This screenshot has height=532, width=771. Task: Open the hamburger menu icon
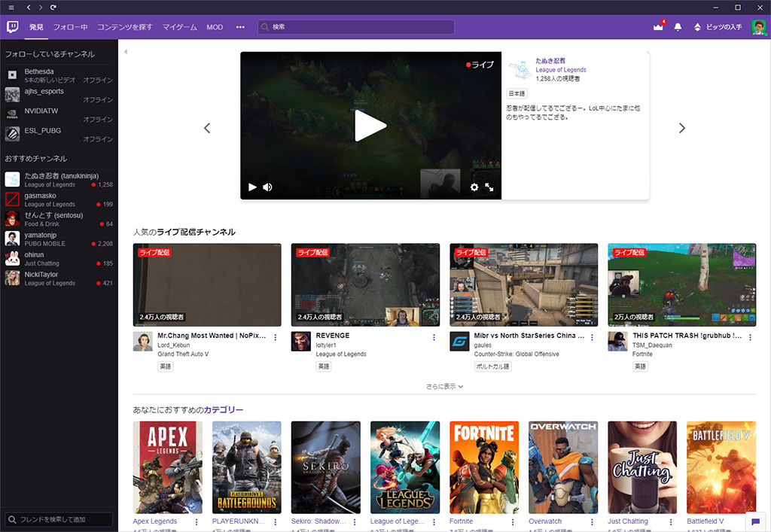tap(11, 8)
